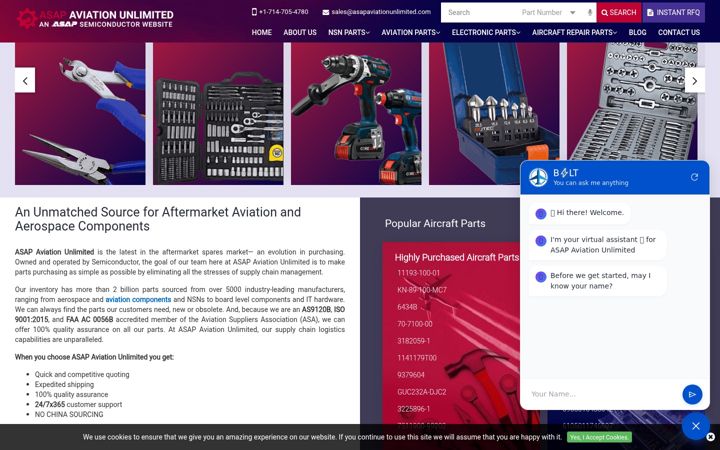Expand the Aviation Parts menu
The height and width of the screenshot is (450, 720).
(x=411, y=33)
